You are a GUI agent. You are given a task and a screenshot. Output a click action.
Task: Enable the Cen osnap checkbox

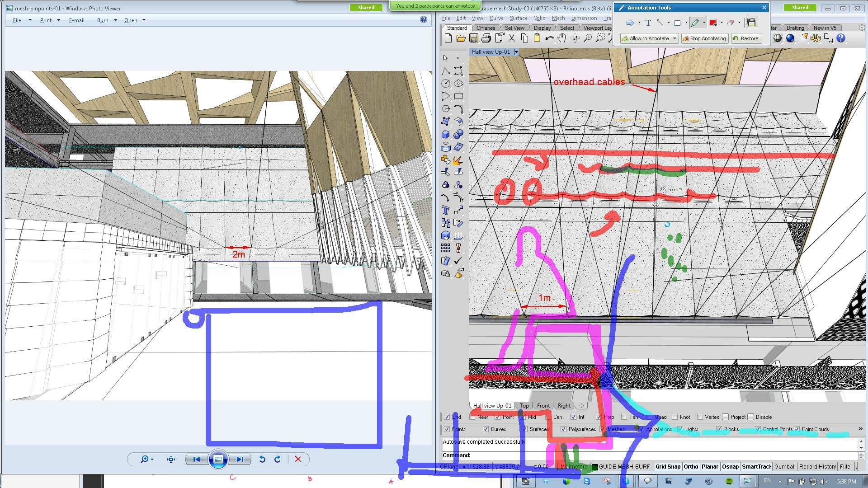pyautogui.click(x=548, y=417)
